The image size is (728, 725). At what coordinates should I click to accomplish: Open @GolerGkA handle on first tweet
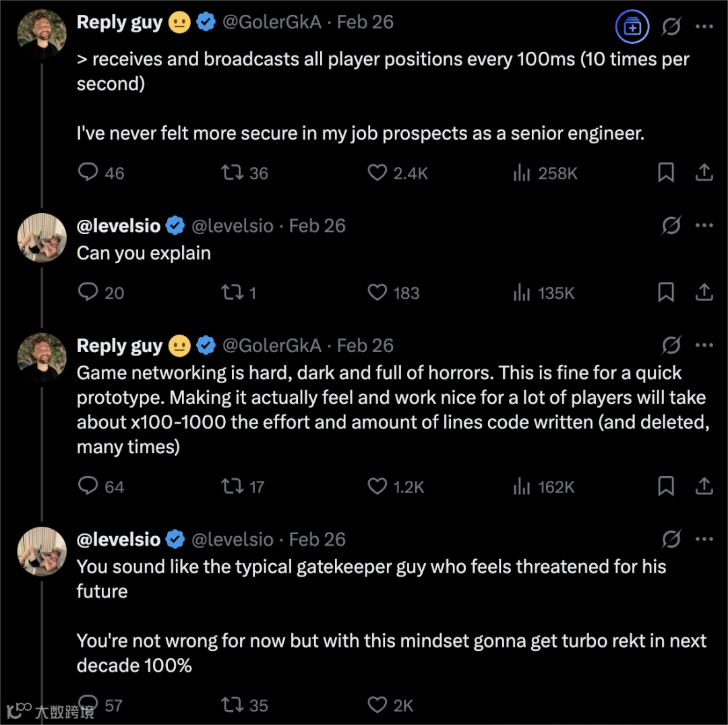click(x=270, y=22)
